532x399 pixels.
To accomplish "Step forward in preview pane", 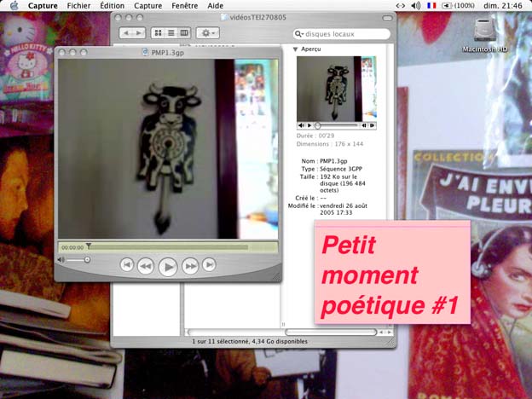I will (x=373, y=125).
